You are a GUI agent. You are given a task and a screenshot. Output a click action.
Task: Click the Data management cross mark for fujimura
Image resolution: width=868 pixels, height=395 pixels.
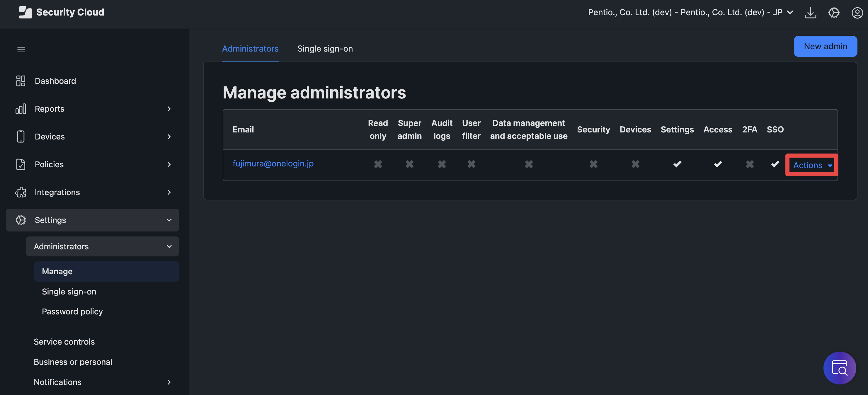(529, 164)
